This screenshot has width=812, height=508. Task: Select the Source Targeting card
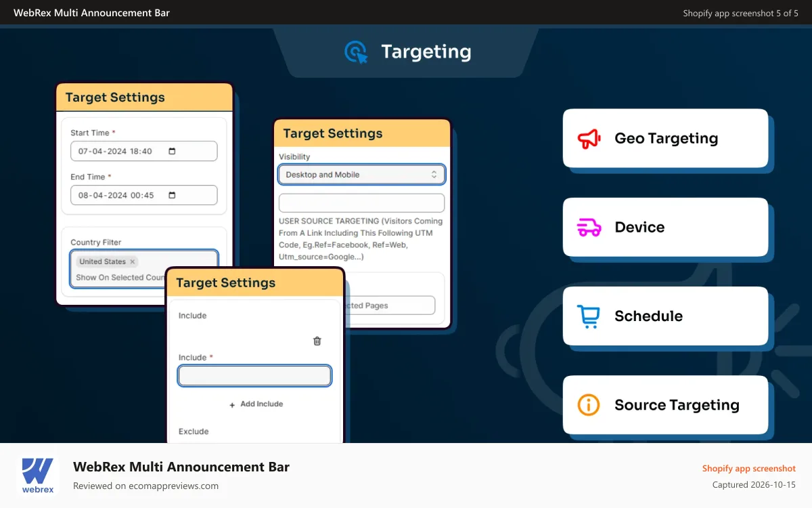[x=665, y=405]
